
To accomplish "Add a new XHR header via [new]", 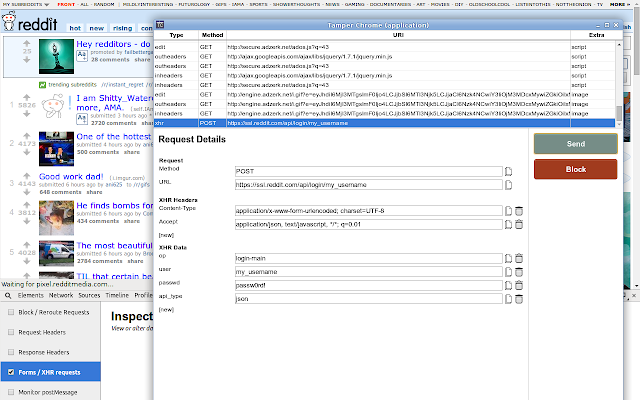I will (x=166, y=237).
